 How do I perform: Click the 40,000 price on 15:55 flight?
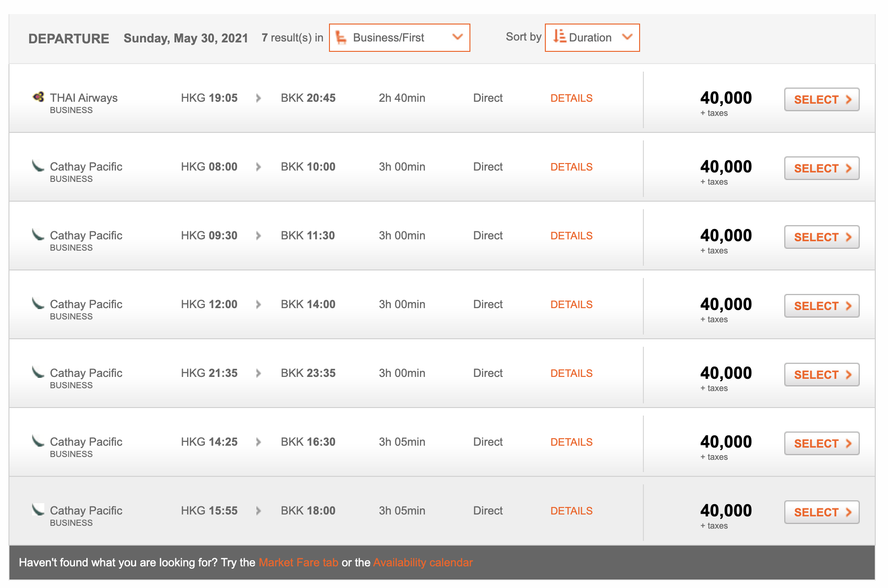pos(726,511)
